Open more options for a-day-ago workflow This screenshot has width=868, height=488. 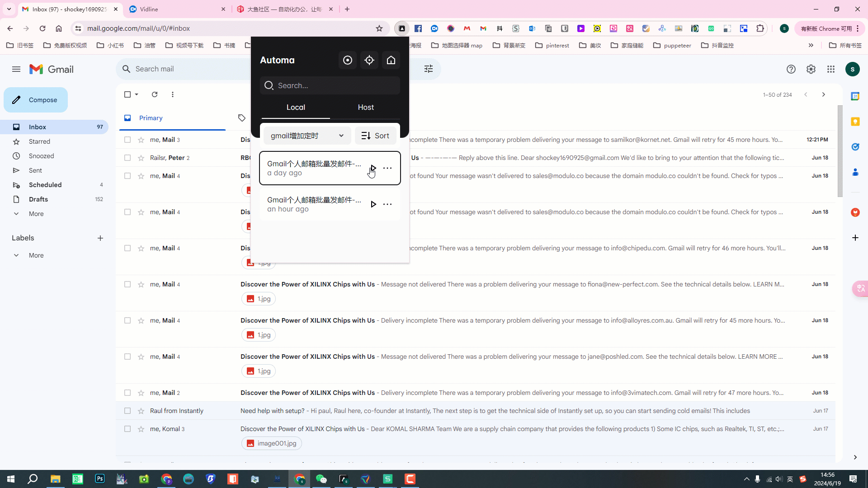coord(387,168)
